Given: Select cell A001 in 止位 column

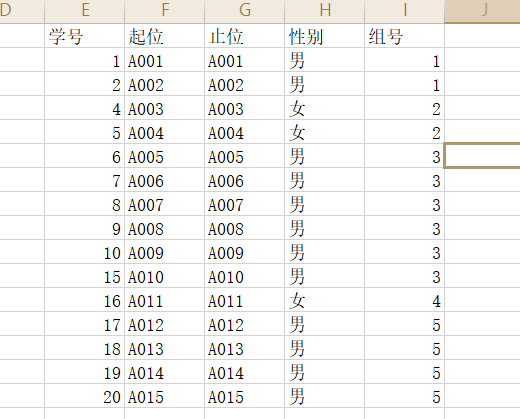Looking at the screenshot, I should coord(245,60).
